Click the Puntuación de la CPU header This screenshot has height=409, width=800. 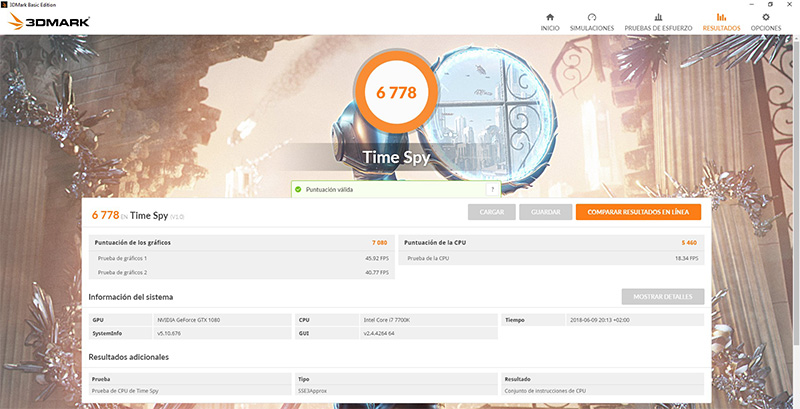tap(435, 243)
